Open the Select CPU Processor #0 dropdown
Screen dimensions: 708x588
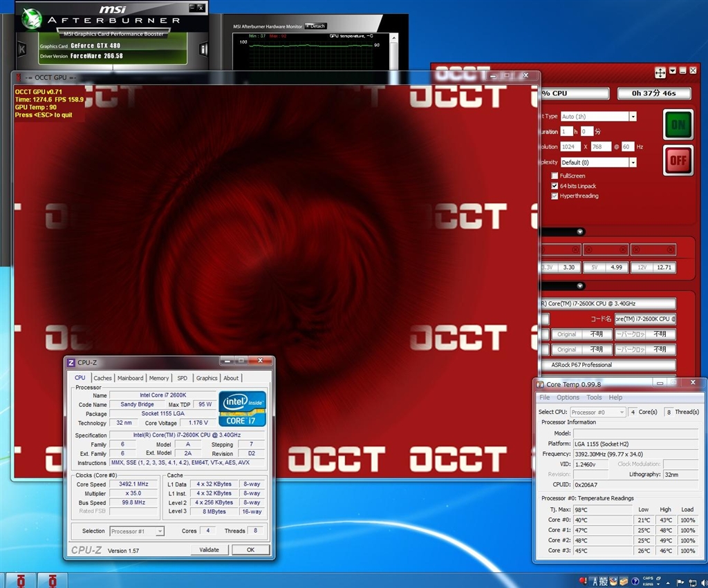pos(598,412)
